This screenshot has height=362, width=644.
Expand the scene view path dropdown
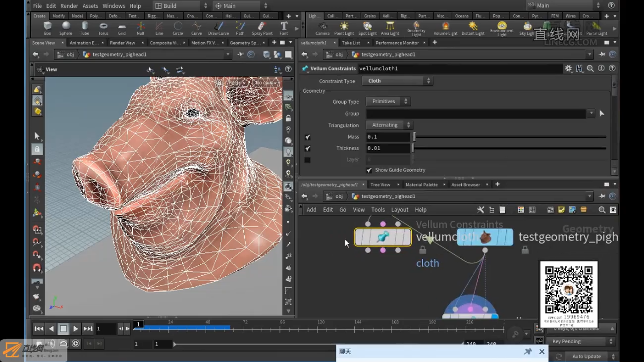click(x=228, y=55)
